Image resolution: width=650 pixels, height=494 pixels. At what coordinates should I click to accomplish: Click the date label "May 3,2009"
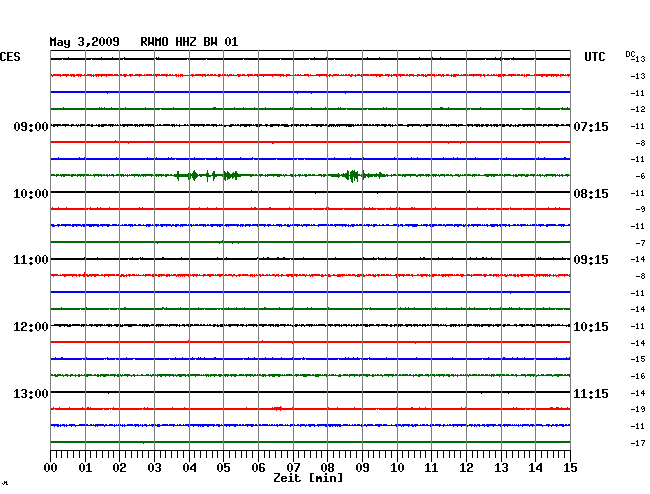point(85,42)
